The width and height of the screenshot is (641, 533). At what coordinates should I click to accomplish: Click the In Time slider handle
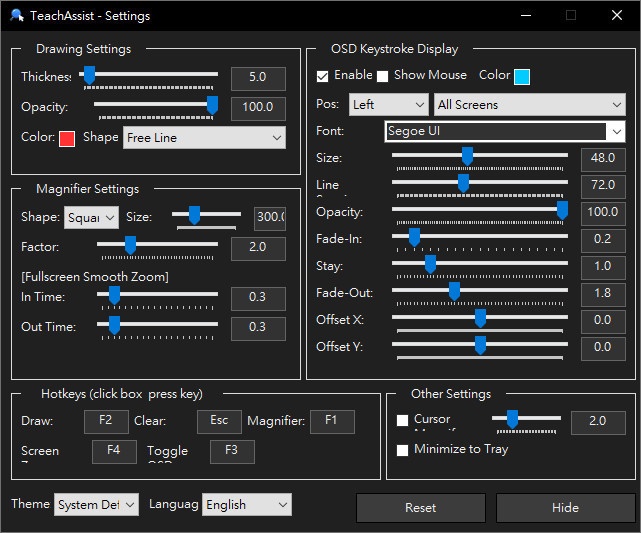click(x=114, y=296)
